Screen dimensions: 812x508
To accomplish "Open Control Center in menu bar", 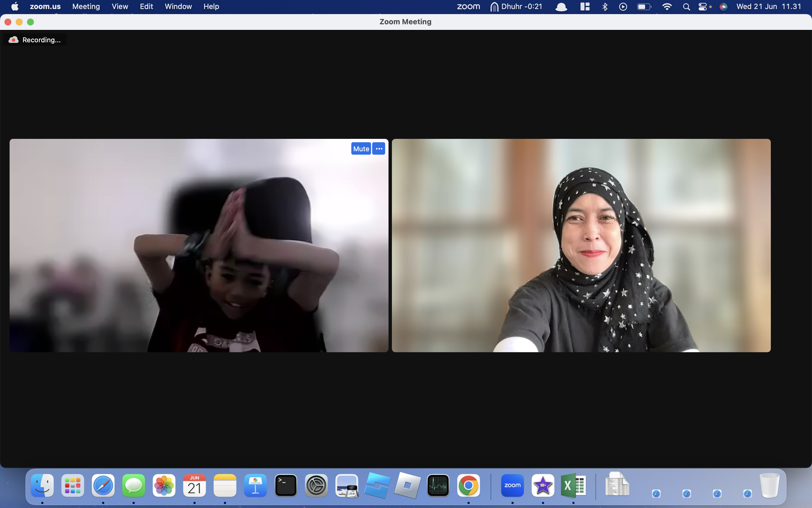I will pyautogui.click(x=703, y=6).
